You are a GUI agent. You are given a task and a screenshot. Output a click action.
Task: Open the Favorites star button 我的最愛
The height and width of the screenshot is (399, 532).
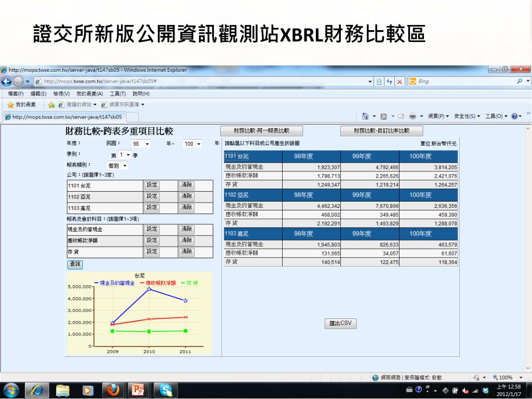pyautogui.click(x=21, y=104)
